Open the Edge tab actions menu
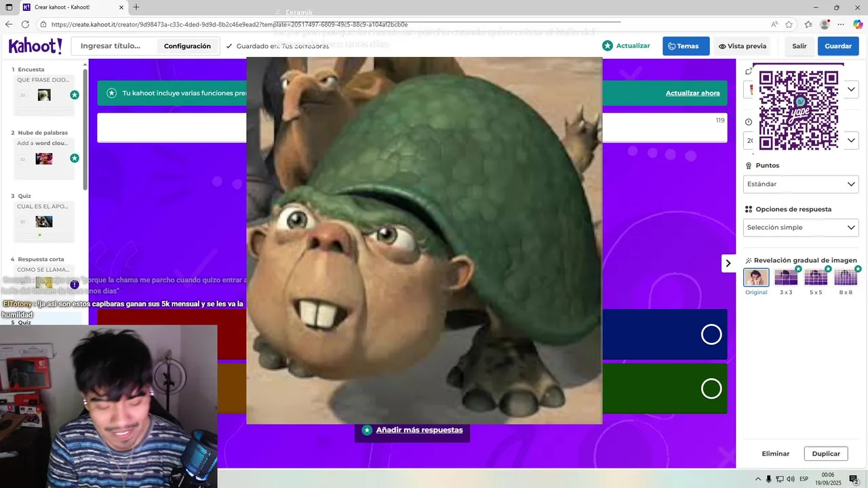Viewport: 868px width, 488px height. [x=9, y=7]
